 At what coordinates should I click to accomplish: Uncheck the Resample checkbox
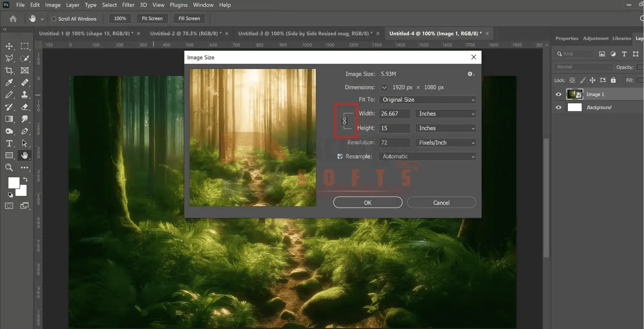pos(340,156)
